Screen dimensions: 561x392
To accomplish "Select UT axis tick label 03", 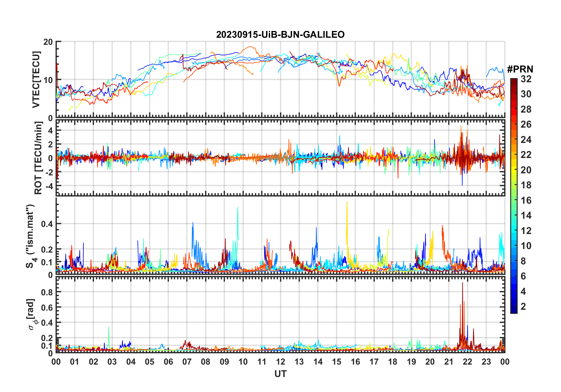I will 112,362.
